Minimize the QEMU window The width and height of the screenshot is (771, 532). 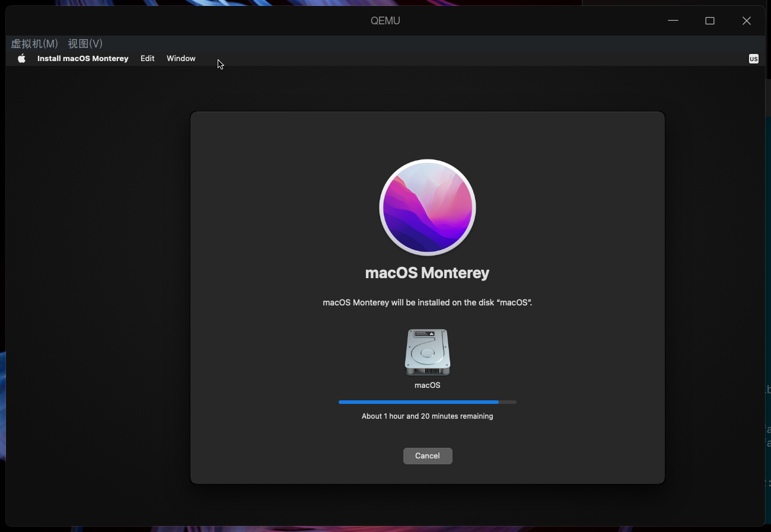673,21
